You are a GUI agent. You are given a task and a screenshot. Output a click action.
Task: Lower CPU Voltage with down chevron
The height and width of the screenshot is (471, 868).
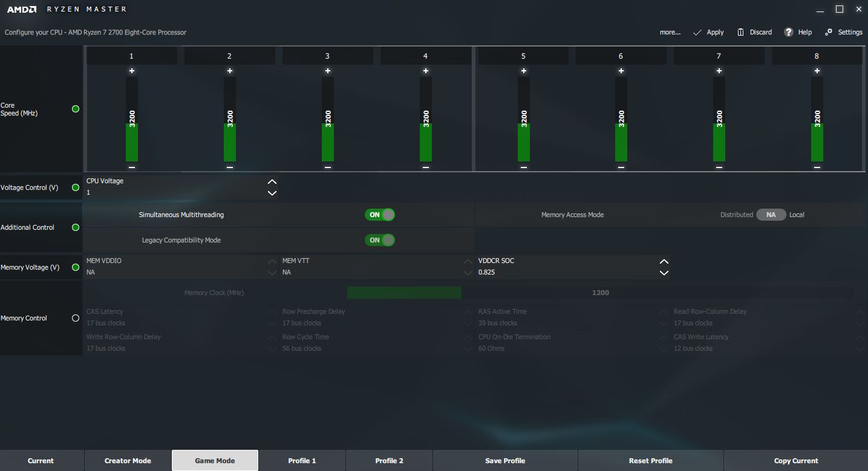pyautogui.click(x=272, y=193)
